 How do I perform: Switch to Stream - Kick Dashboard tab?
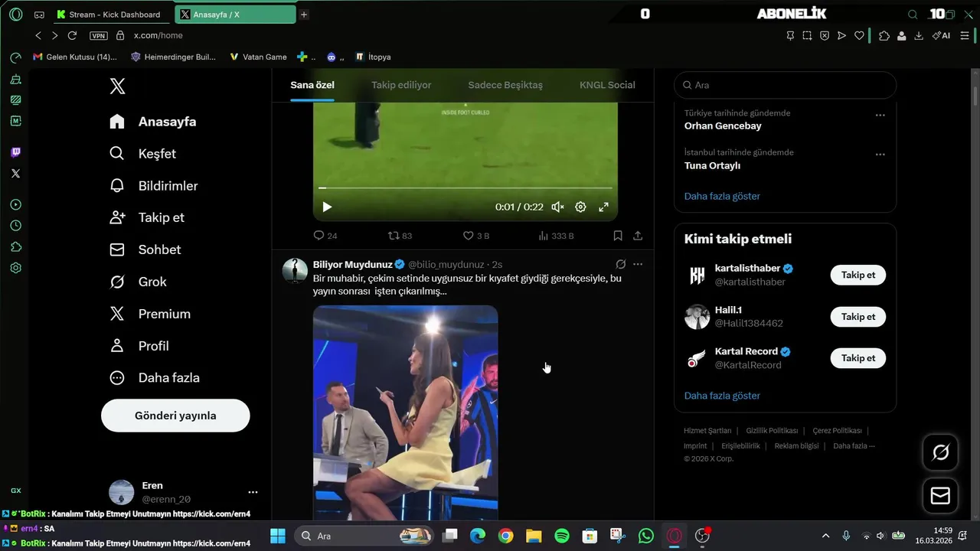[x=112, y=15]
